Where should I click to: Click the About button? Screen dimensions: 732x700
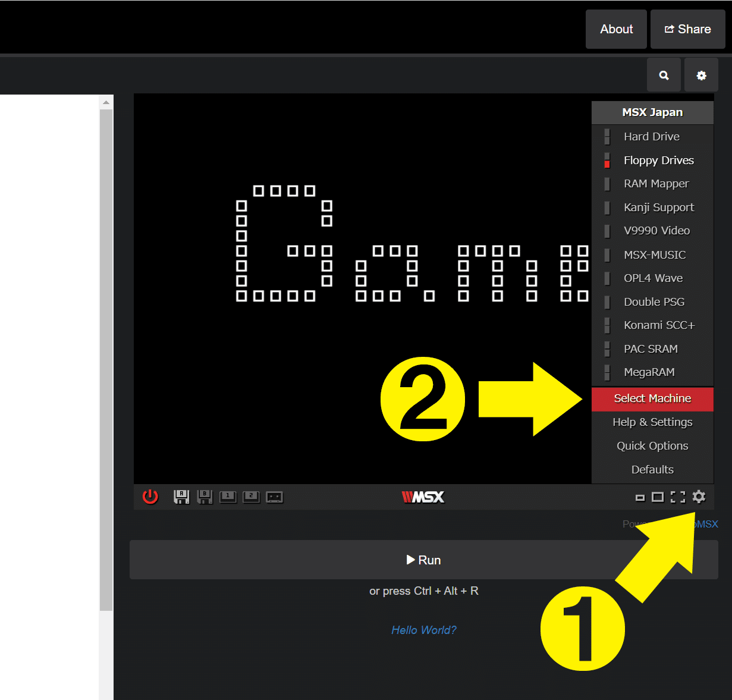pos(616,29)
